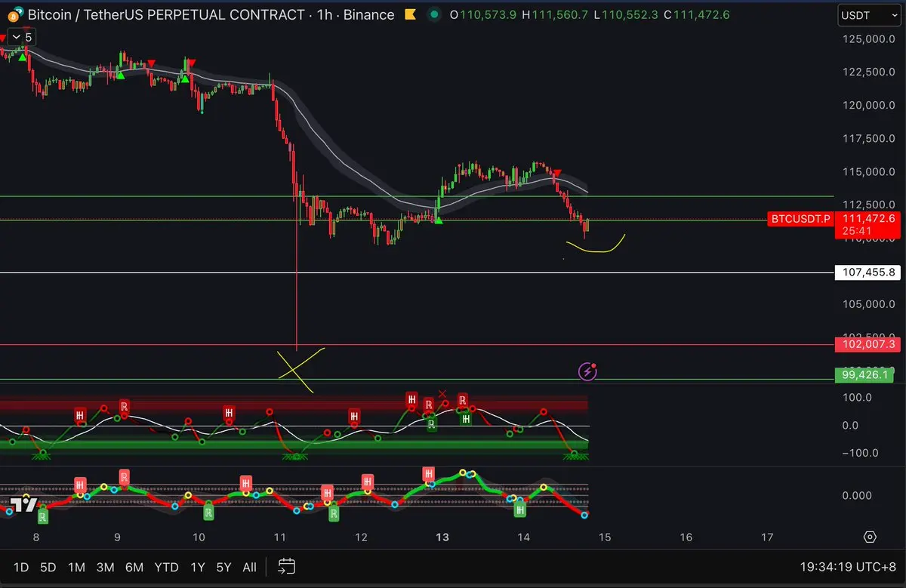This screenshot has width=906, height=588.
Task: Select the 1D time range
Action: (x=22, y=567)
